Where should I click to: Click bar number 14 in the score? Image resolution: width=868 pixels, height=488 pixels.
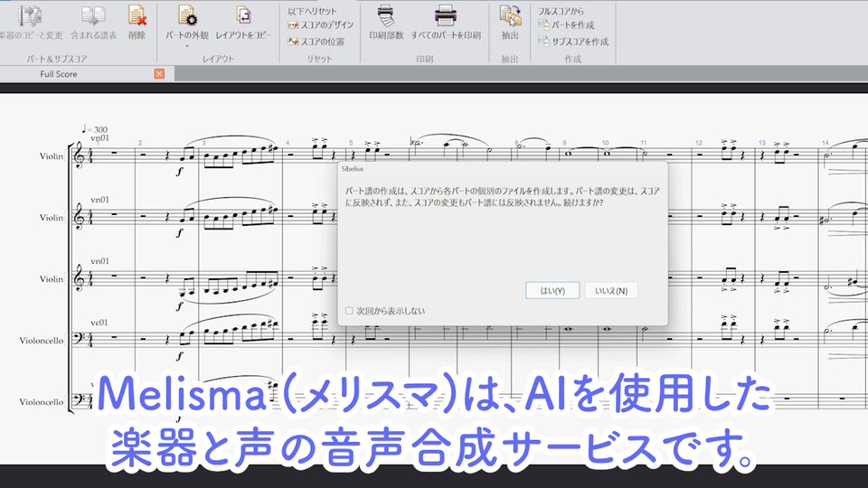[826, 143]
